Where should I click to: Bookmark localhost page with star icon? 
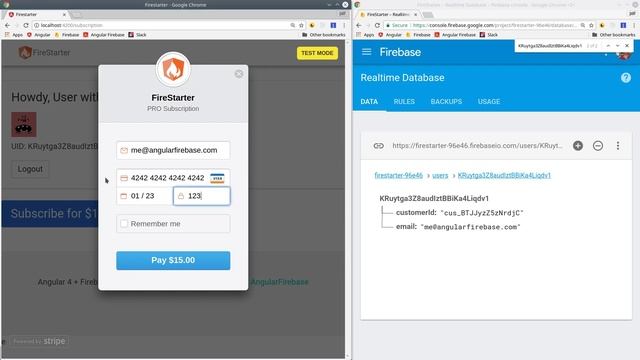pyautogui.click(x=301, y=25)
